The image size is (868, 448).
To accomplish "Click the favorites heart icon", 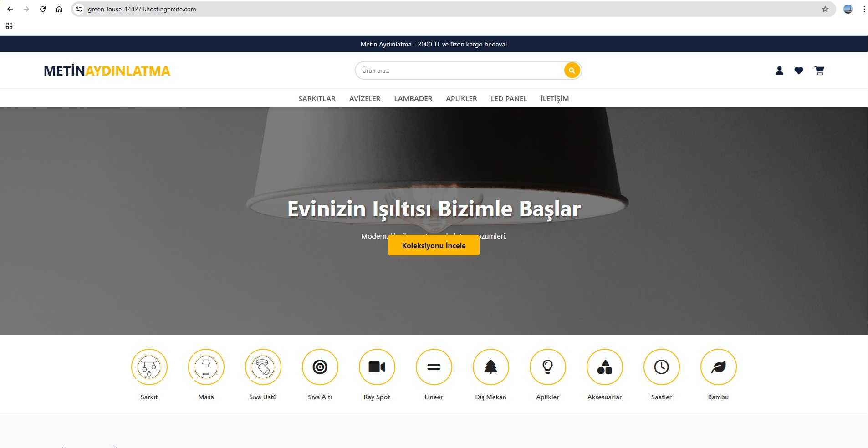I will [x=799, y=71].
